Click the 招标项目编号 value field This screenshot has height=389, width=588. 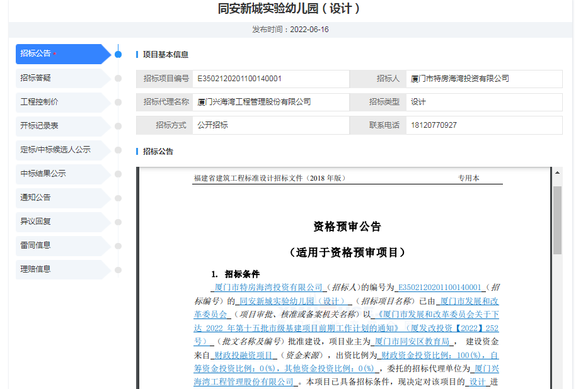pyautogui.click(x=270, y=79)
